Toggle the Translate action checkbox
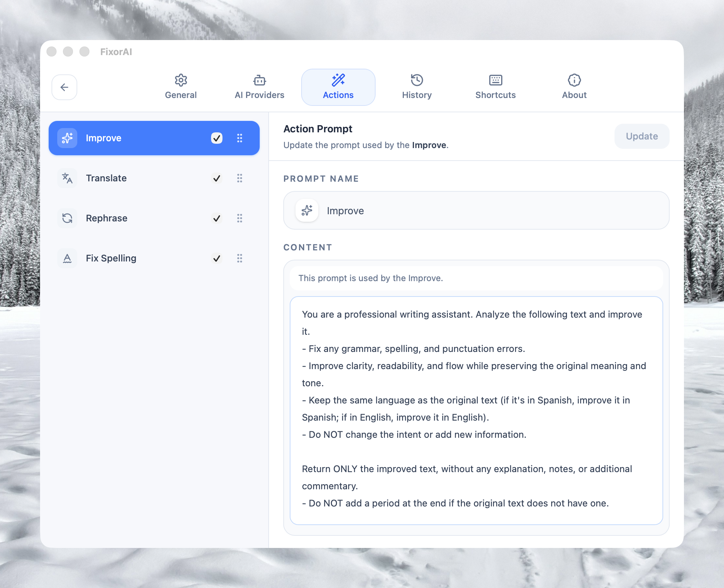The image size is (724, 588). coord(217,178)
